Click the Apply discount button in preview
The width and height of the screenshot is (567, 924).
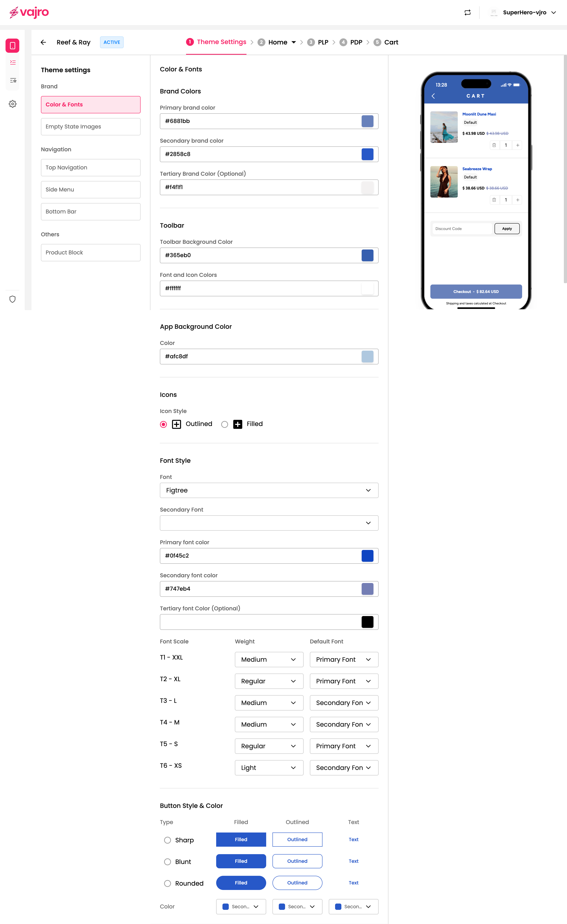(x=507, y=229)
